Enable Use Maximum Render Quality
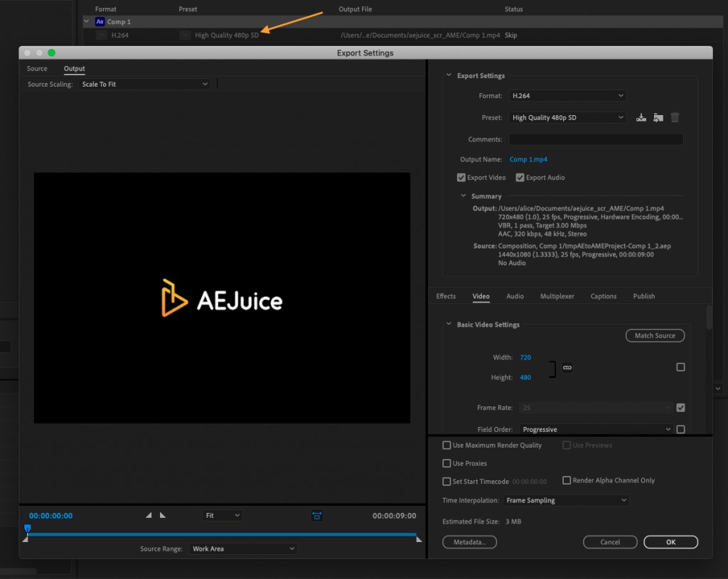728x579 pixels. (x=447, y=445)
